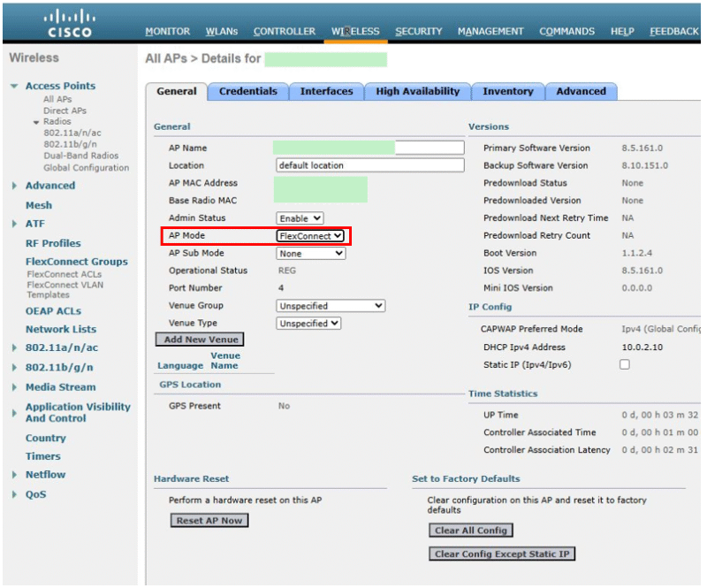The image size is (707, 588).
Task: Expand the Advanced sidebar section arrow
Action: 14,186
